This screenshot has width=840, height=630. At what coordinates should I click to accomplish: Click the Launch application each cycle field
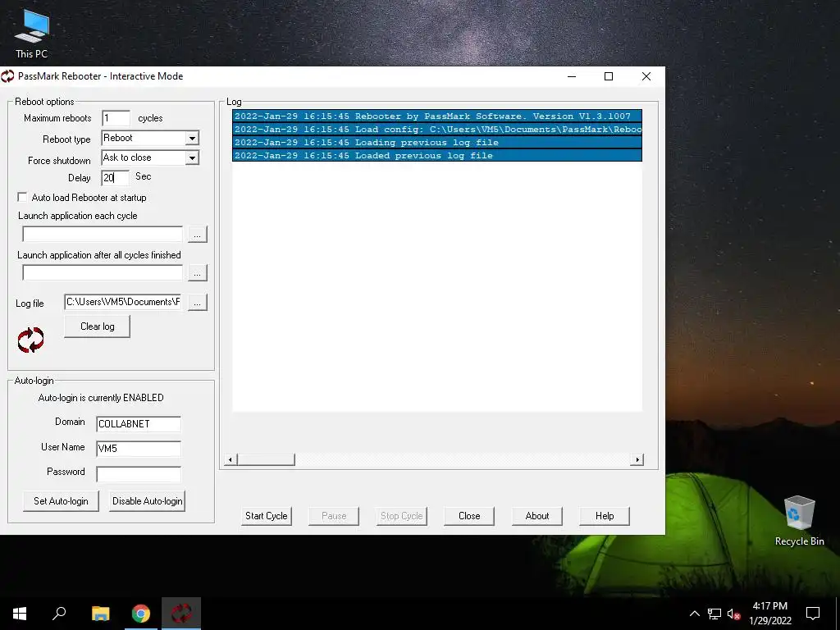coord(103,234)
